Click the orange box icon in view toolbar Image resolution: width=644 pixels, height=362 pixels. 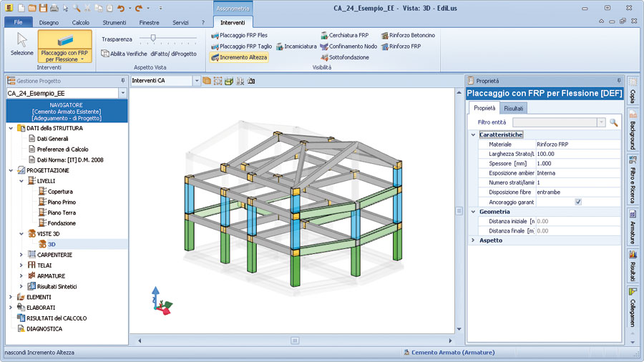point(207,81)
